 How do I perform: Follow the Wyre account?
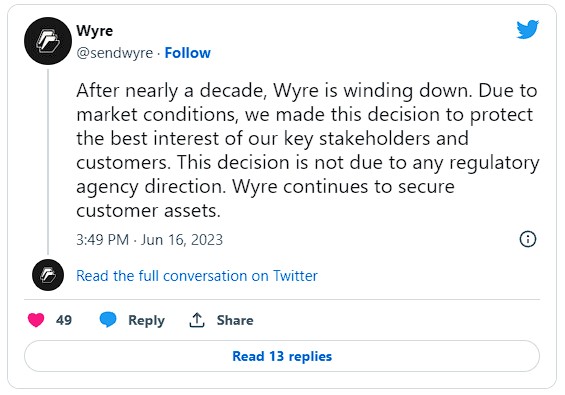[x=187, y=53]
